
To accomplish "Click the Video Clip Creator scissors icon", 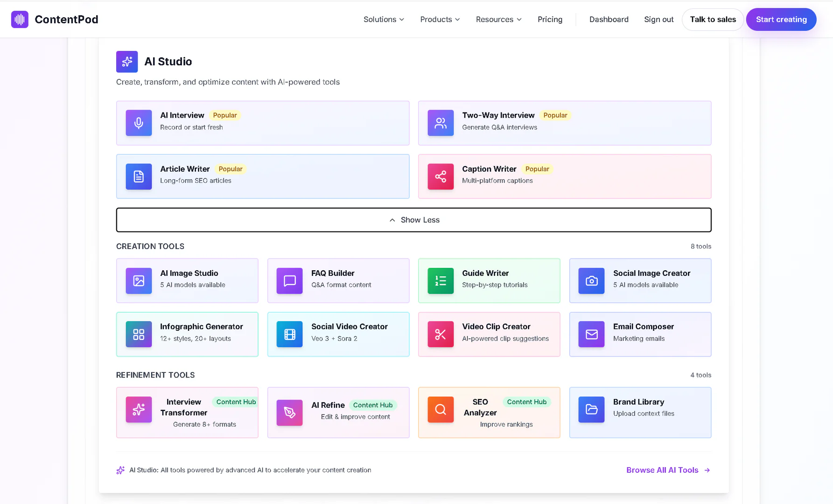I will [441, 334].
